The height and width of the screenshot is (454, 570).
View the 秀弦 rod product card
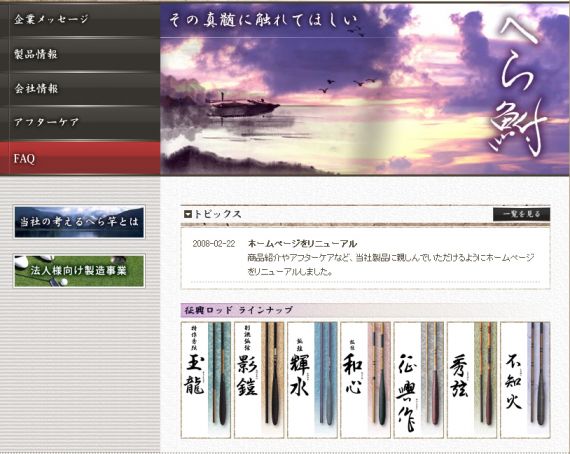point(472,380)
